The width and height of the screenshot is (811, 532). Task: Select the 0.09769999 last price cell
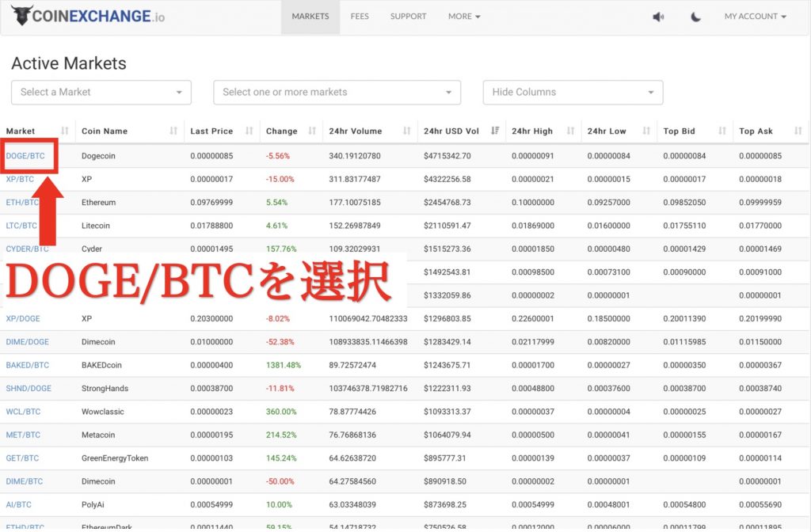(211, 202)
